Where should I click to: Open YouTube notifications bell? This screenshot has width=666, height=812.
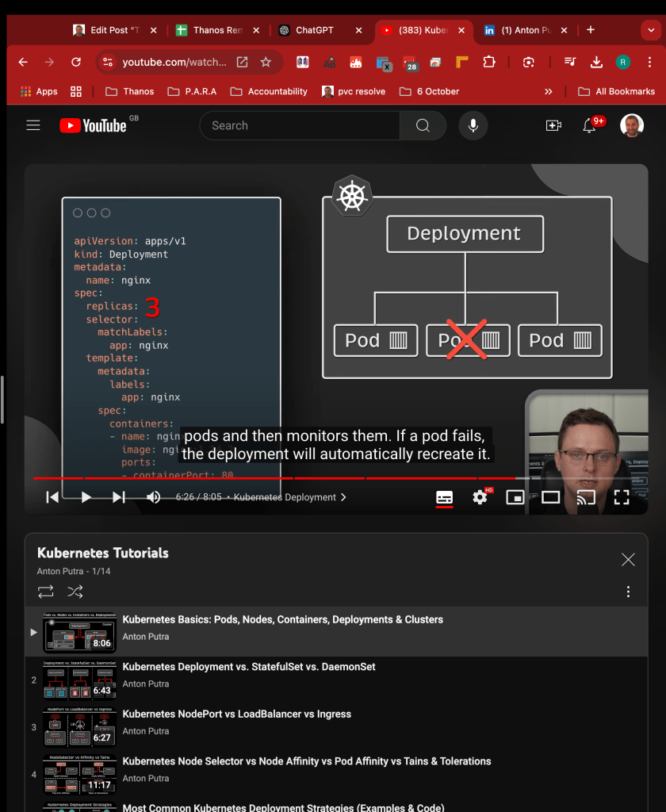point(589,125)
